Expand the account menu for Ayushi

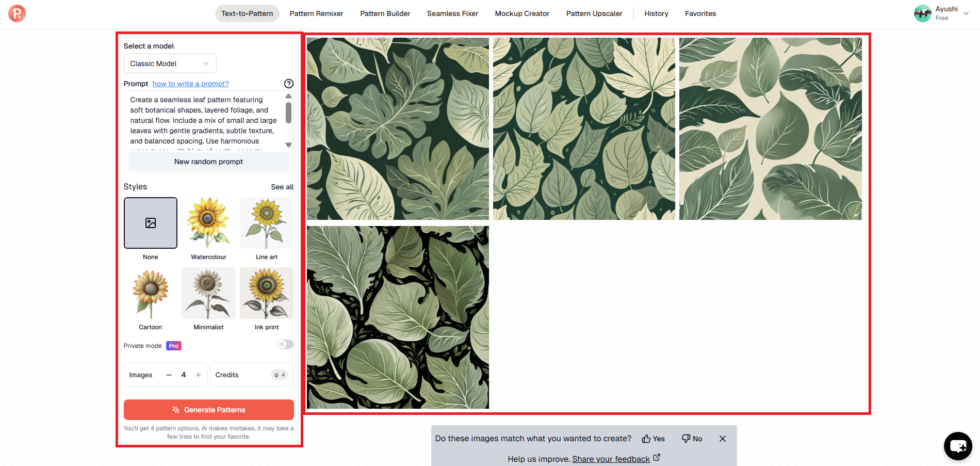point(966,13)
